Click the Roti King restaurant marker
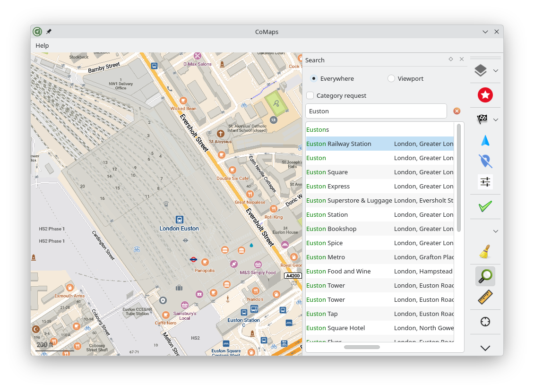This screenshot has width=534, height=392. 274,209
